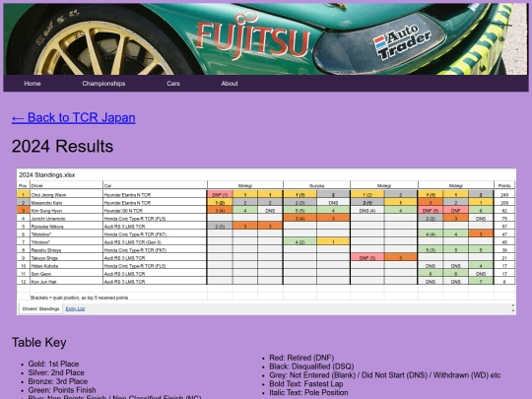Follow the Back to TCR Japan link
Viewport: 532px width, 399px height.
(74, 118)
